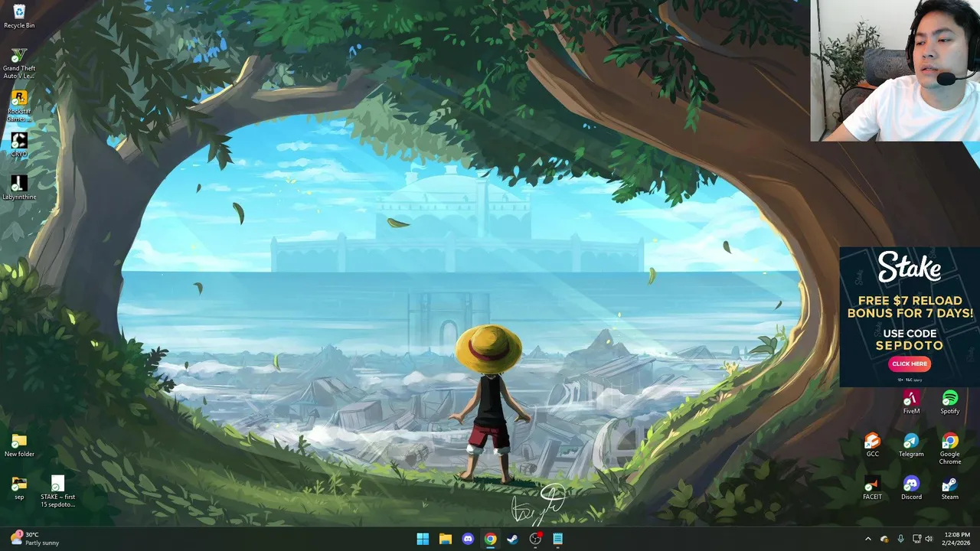Select the FACEIT desktop shortcut
This screenshot has height=551, width=980.
[x=873, y=487]
